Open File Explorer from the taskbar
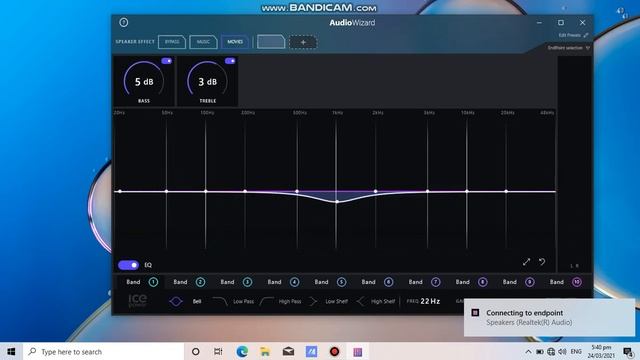 [265, 351]
